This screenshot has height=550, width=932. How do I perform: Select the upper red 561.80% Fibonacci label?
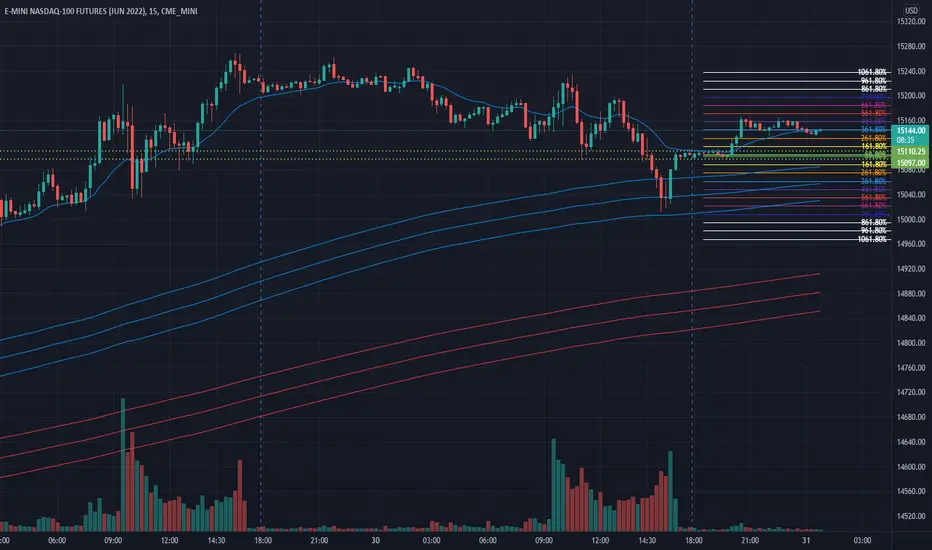tap(874, 113)
